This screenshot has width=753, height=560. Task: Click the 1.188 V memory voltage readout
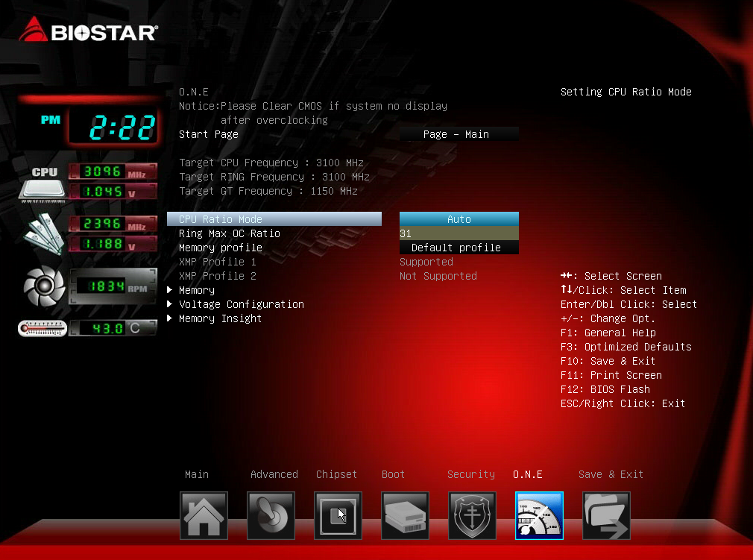(x=113, y=244)
